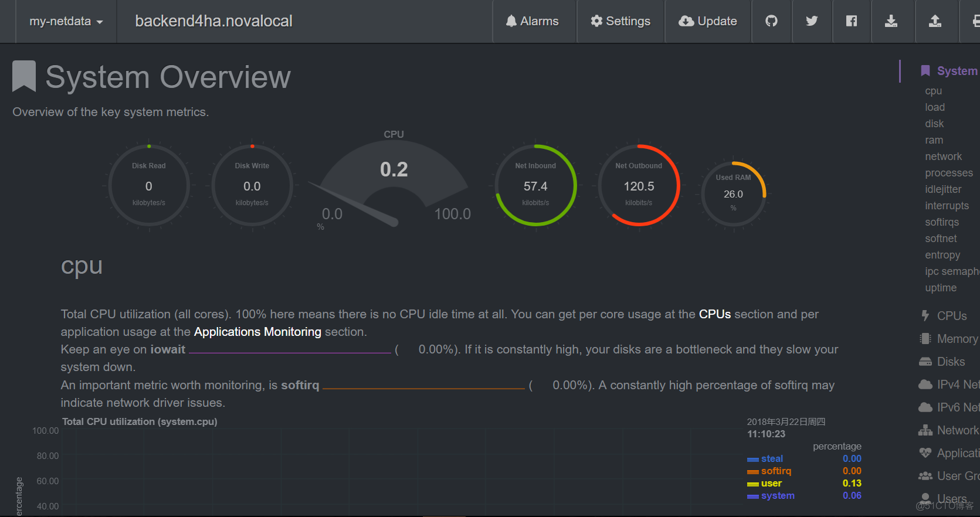Jump to processes in sidebar
The image size is (980, 517).
click(948, 173)
